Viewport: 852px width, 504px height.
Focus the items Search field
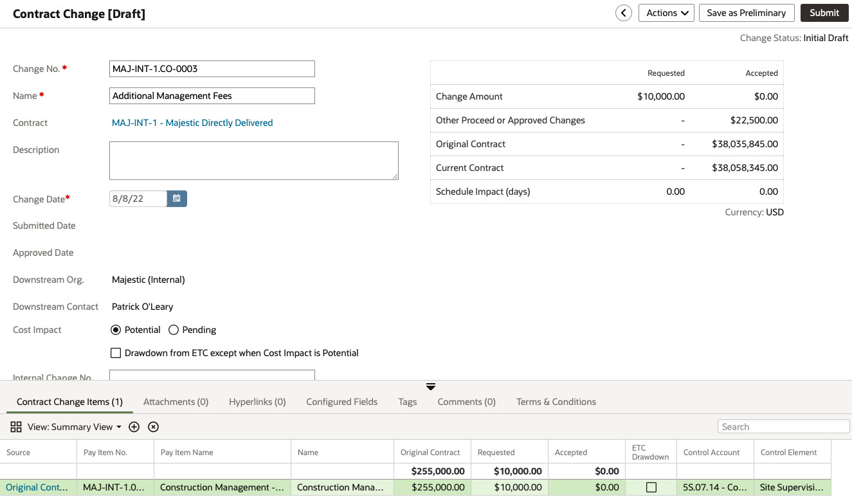(x=783, y=427)
